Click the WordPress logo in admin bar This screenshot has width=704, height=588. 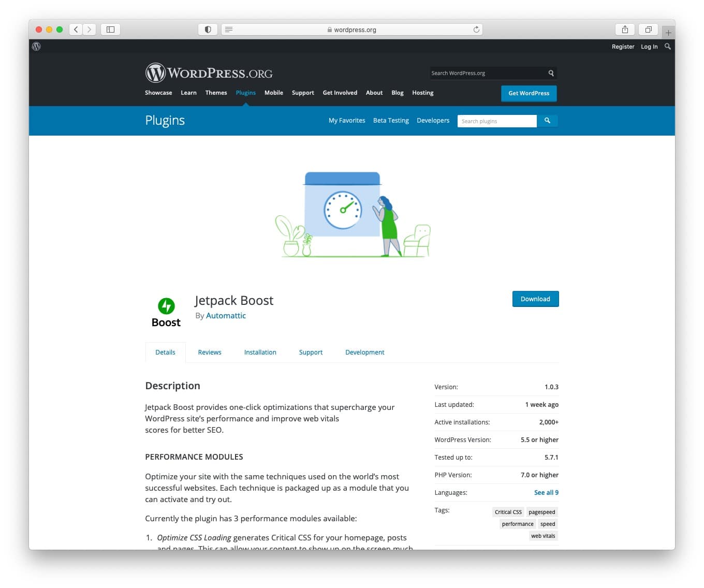(x=36, y=47)
